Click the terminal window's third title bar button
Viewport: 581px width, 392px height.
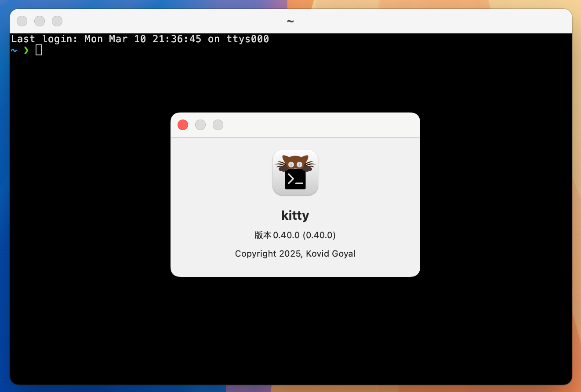pyautogui.click(x=57, y=21)
